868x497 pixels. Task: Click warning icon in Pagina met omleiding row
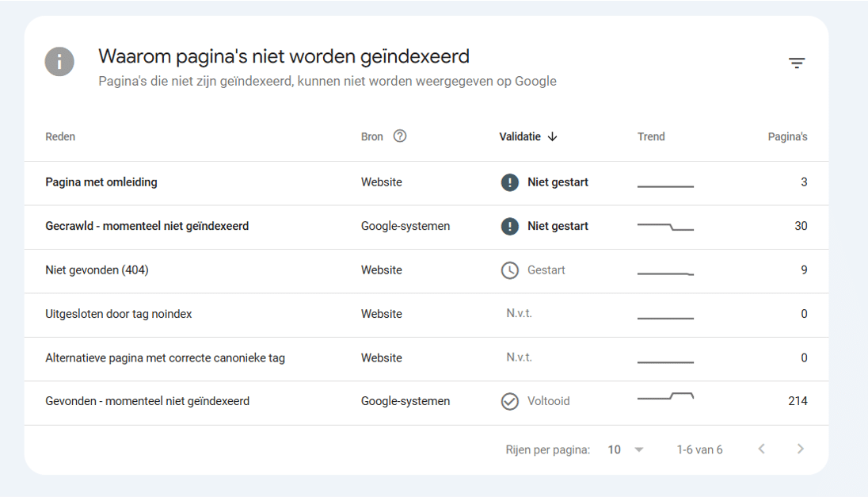[510, 182]
